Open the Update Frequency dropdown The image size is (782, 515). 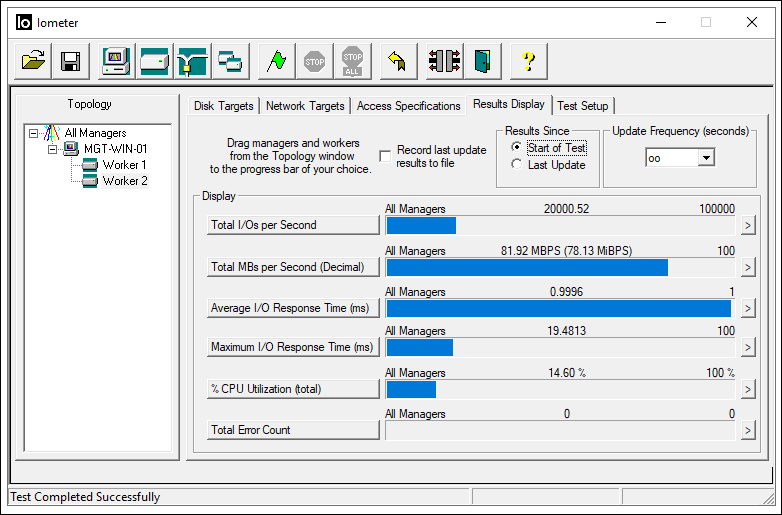coord(706,158)
